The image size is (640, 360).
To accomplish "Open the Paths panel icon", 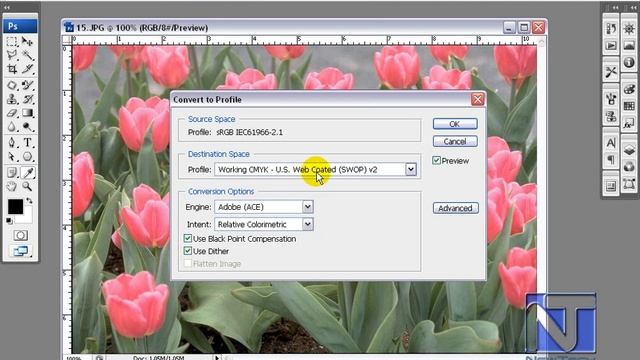I will click(629, 184).
